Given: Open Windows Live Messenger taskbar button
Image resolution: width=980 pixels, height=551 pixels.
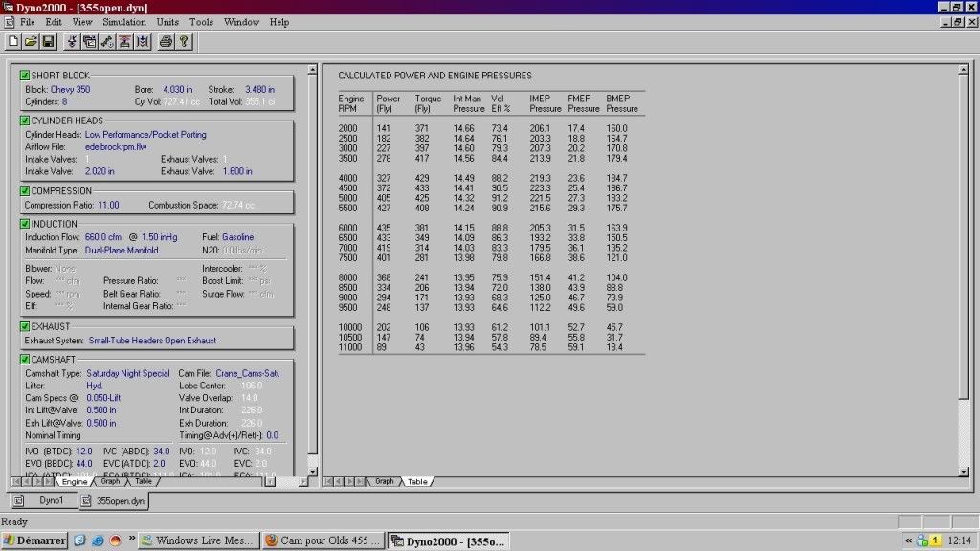Looking at the screenshot, I should coord(199,540).
